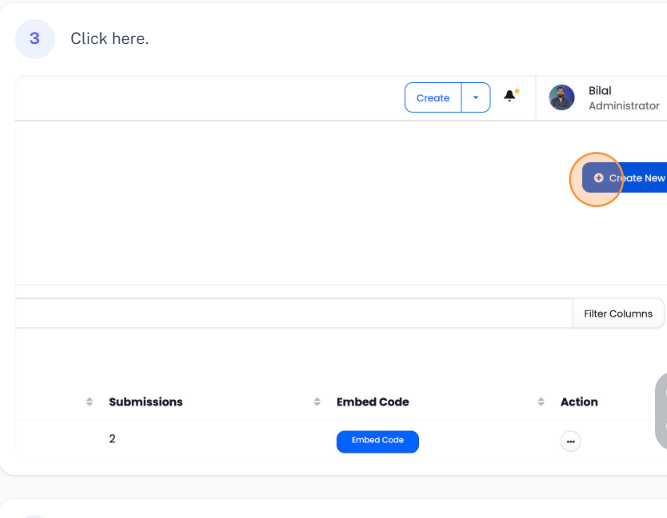667x518 pixels.
Task: Open the Filter Columns selector
Action: pos(618,314)
